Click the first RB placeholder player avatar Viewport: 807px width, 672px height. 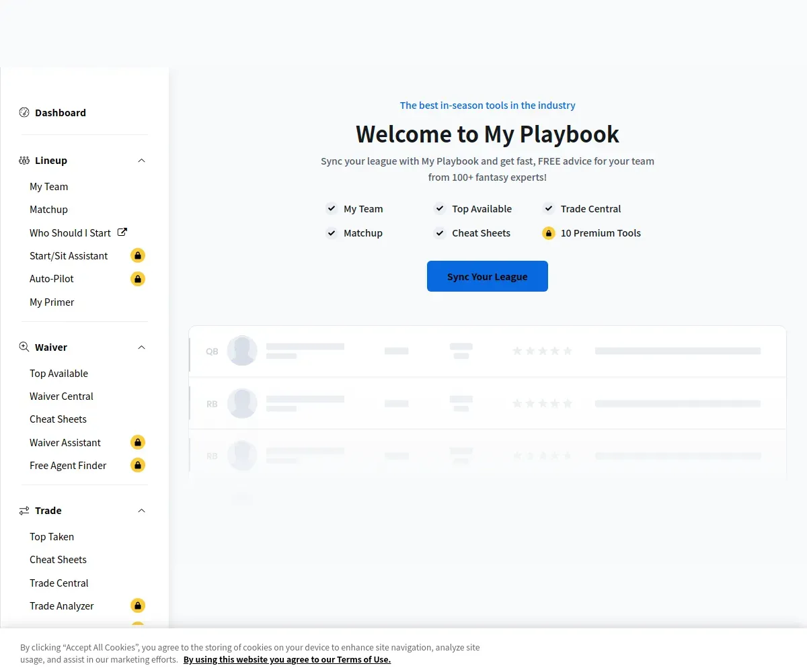click(242, 403)
